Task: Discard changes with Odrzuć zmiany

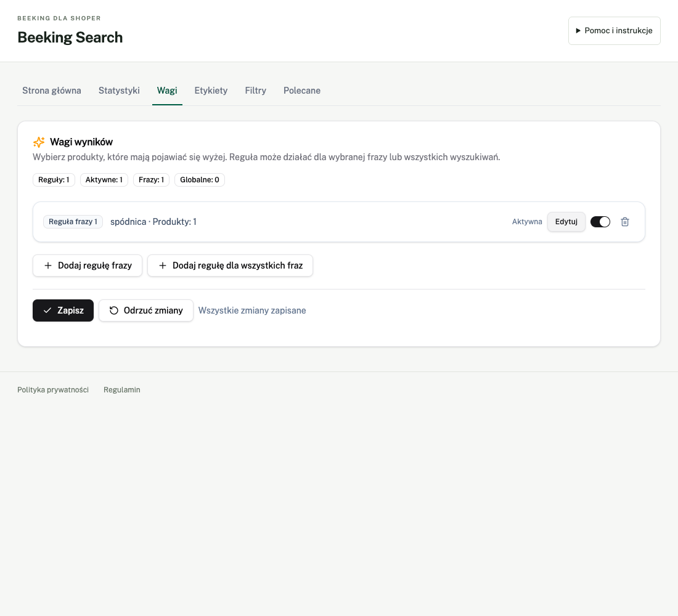Action: point(145,310)
